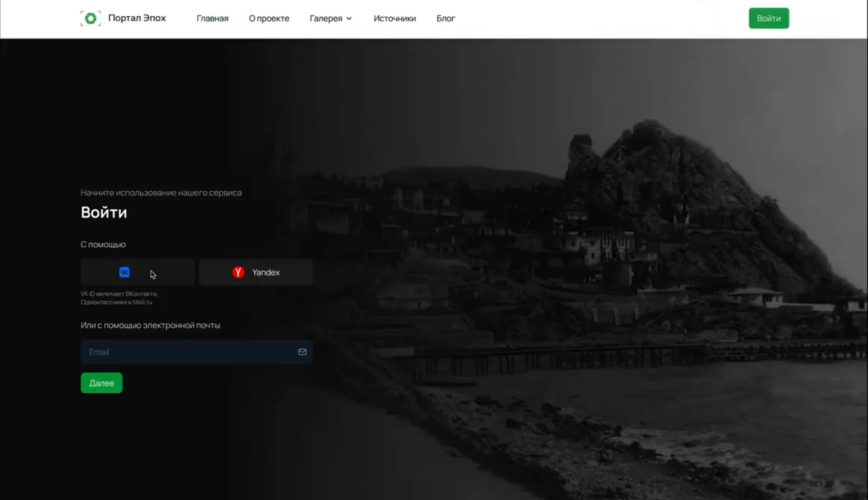
Task: Click the large Войти form heading
Action: coord(104,212)
